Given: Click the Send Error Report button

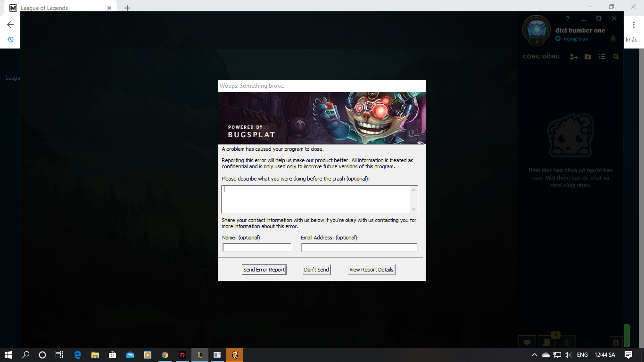Looking at the screenshot, I should coord(264,270).
